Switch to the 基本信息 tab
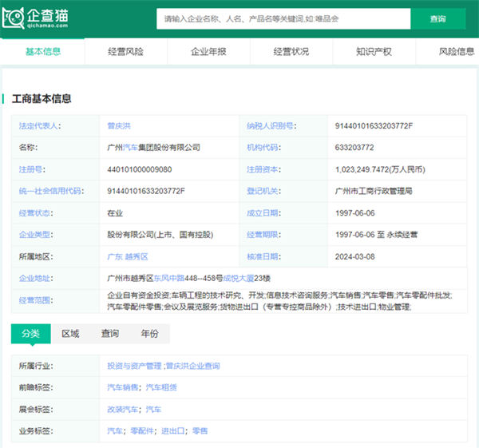 coord(43,52)
